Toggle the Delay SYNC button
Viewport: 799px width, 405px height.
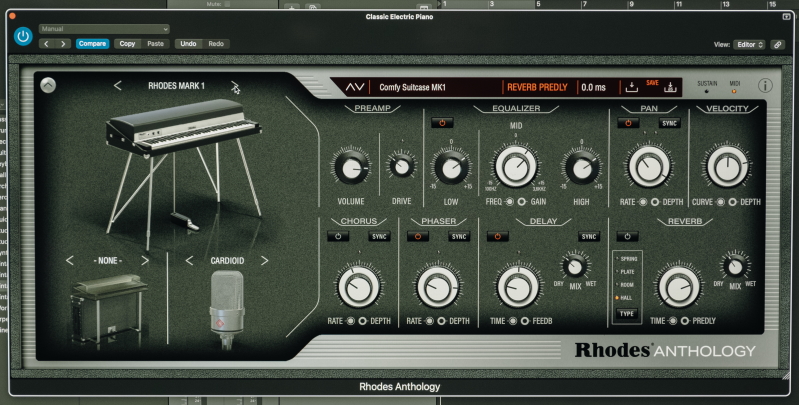589,237
